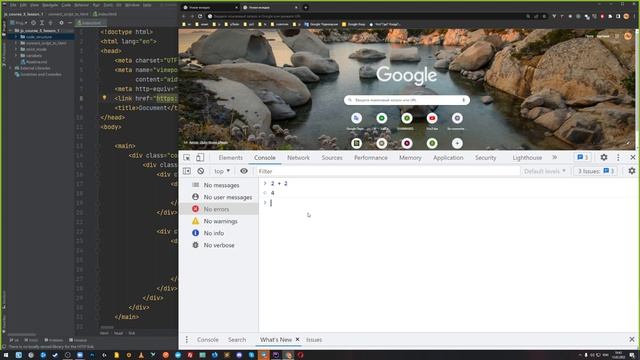Focus the console Filter input field

[x=387, y=171]
